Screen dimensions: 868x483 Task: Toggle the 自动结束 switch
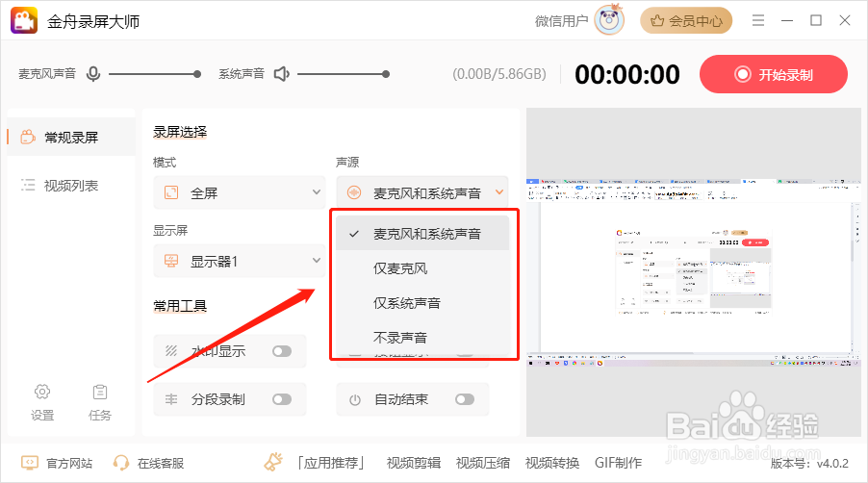pos(465,399)
